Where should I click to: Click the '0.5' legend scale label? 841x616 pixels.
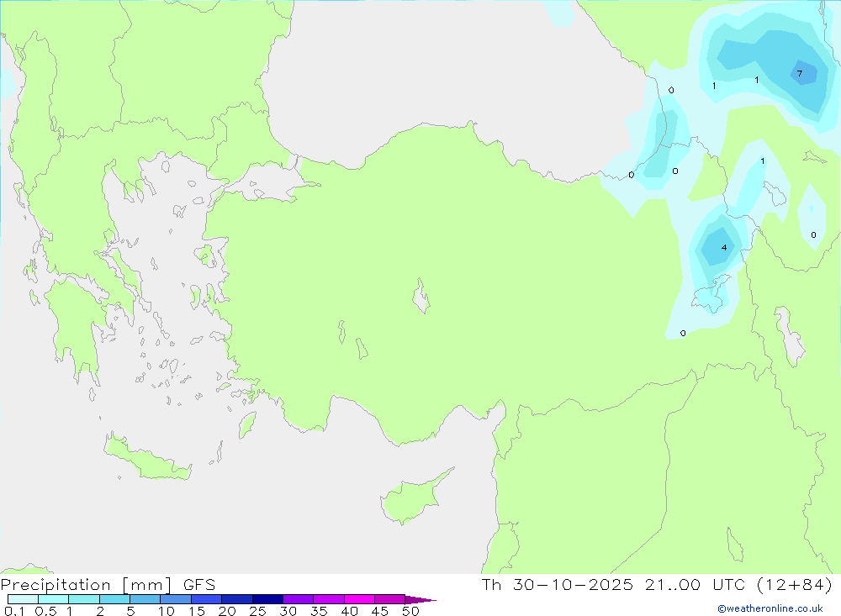pos(46,611)
